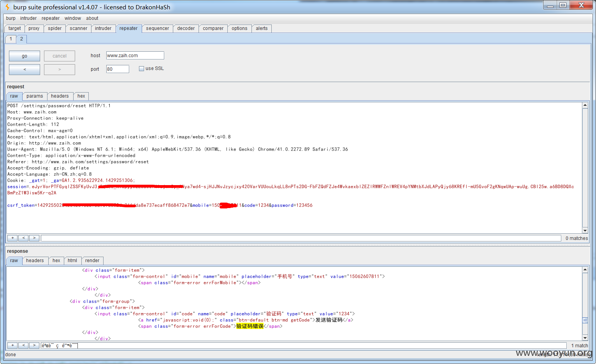
Task: Open the burp menu
Action: coord(11,18)
